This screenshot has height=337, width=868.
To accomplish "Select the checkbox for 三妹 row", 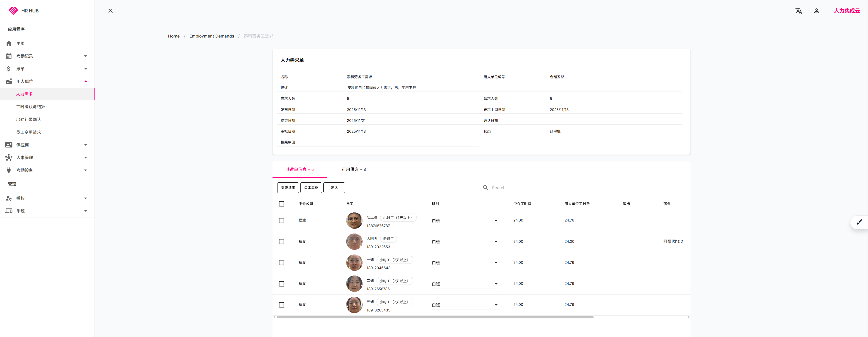I will 281,305.
